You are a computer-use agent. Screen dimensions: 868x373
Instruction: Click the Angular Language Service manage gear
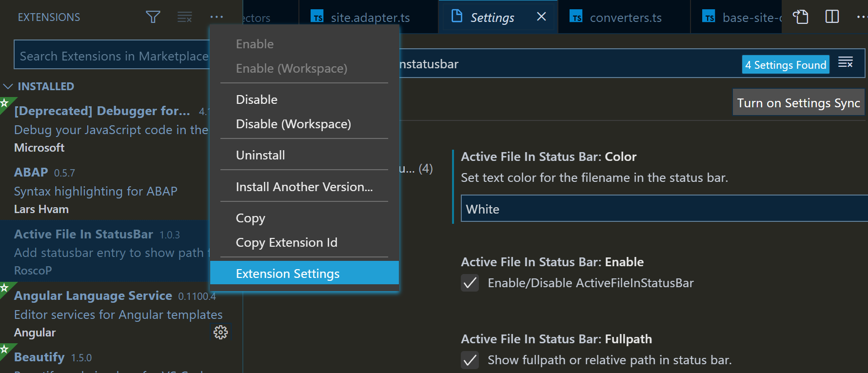point(220,333)
